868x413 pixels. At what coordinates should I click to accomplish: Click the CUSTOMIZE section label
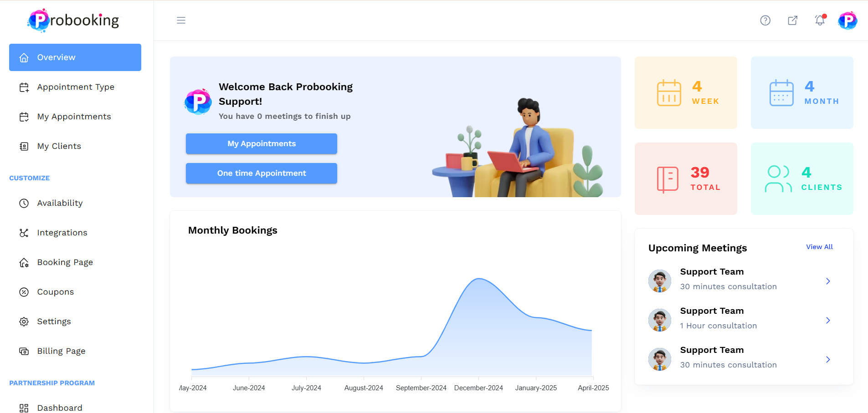30,178
